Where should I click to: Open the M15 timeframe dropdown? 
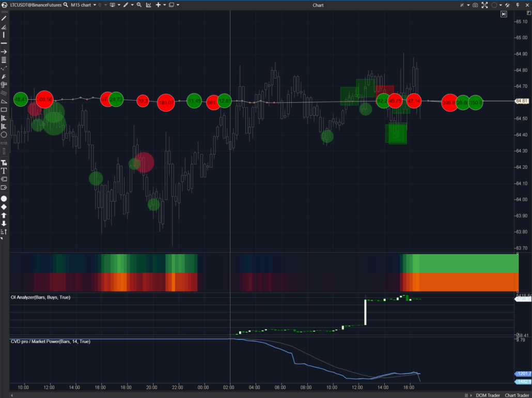(x=95, y=5)
